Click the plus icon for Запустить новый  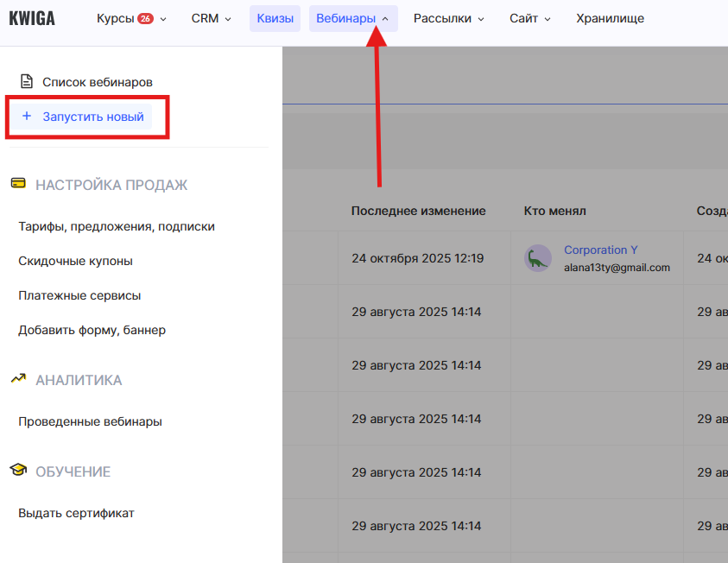click(x=27, y=117)
